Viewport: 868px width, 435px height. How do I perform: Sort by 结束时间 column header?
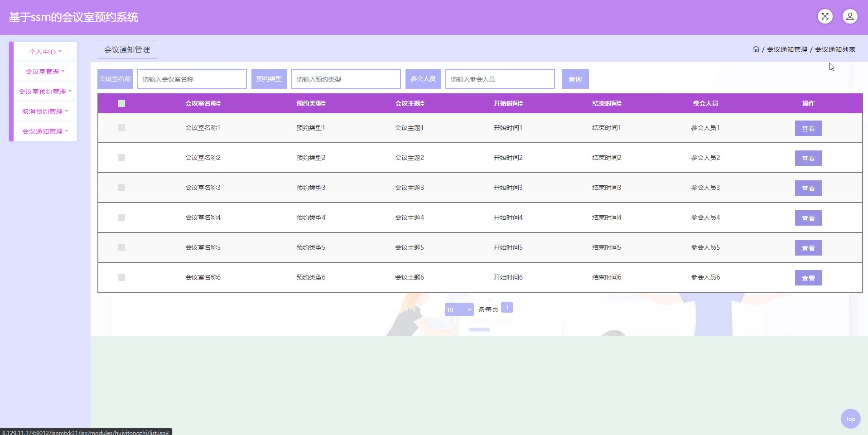(x=607, y=103)
